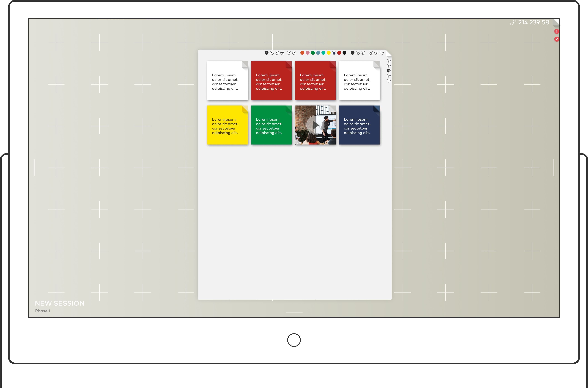Image resolution: width=588 pixels, height=388 pixels.
Task: Select the first white sticky note
Action: [227, 81]
